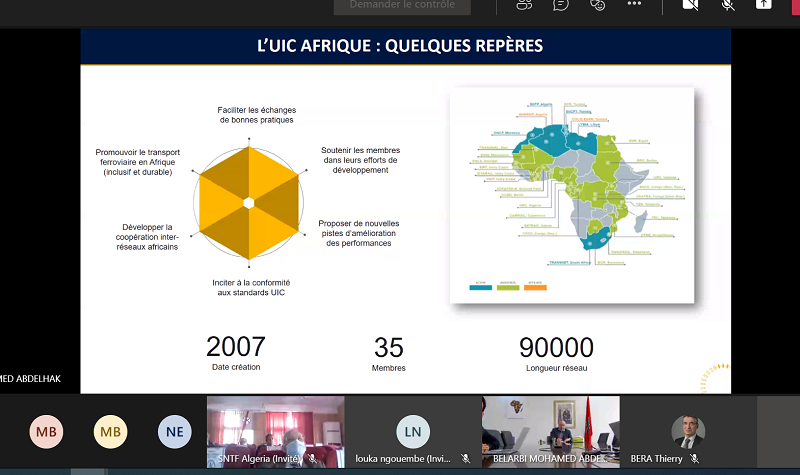
Task: Click the Demander le contrôle button
Action: point(403,5)
